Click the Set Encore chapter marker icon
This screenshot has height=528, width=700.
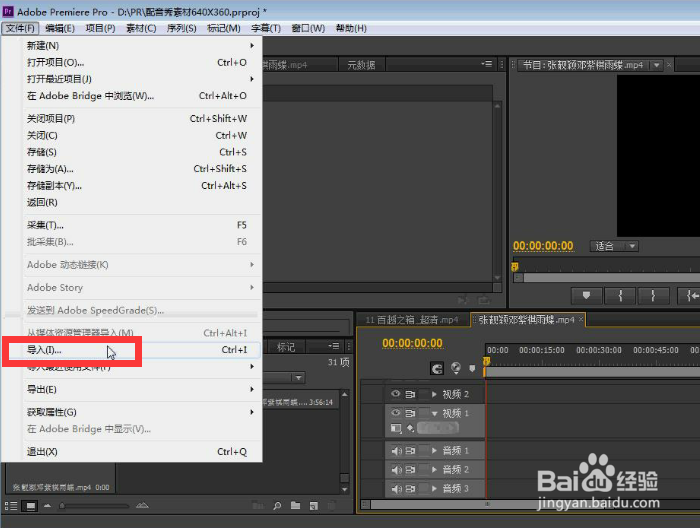[456, 368]
